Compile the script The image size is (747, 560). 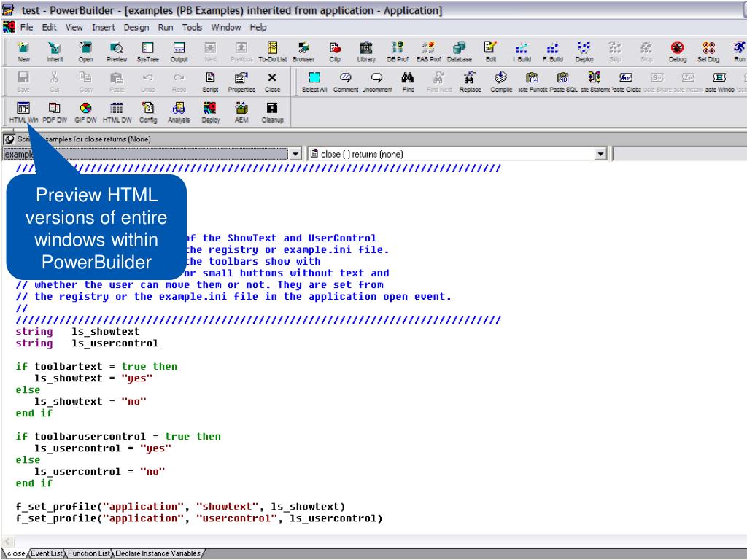[501, 82]
